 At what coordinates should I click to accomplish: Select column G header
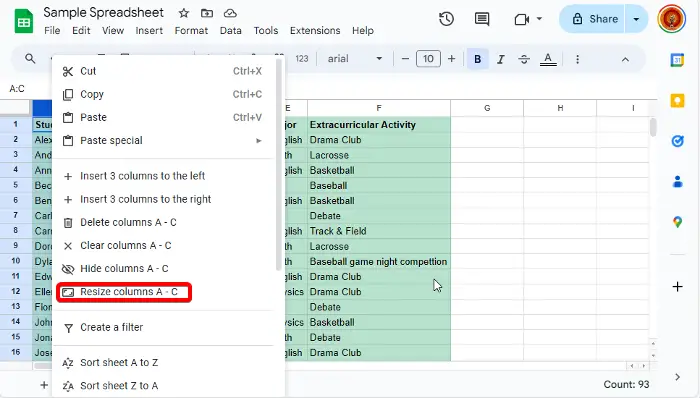tap(487, 108)
